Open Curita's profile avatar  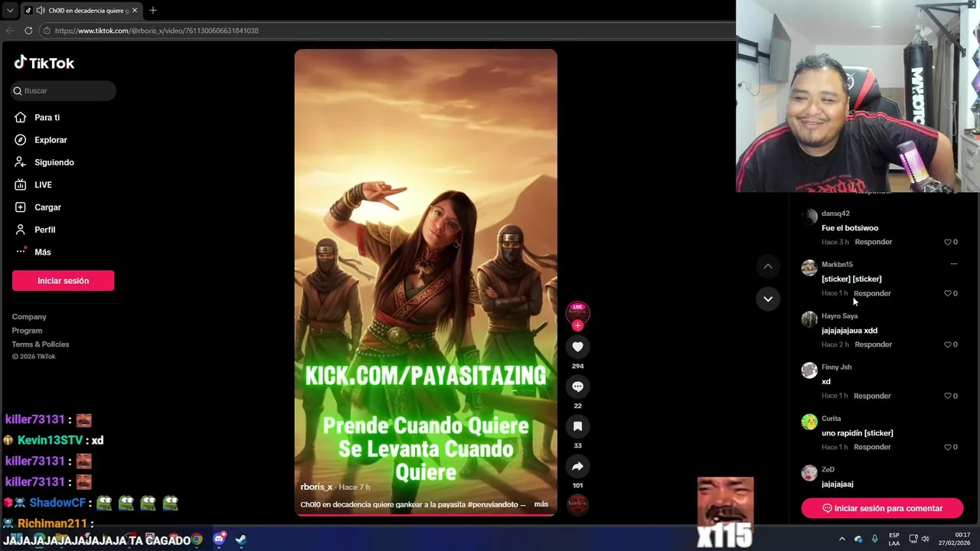coord(809,422)
